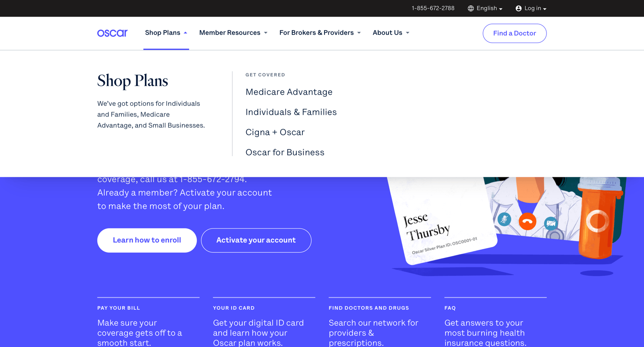Expand the Member Resources menu
Screen dimensions: 644x347
pos(233,33)
